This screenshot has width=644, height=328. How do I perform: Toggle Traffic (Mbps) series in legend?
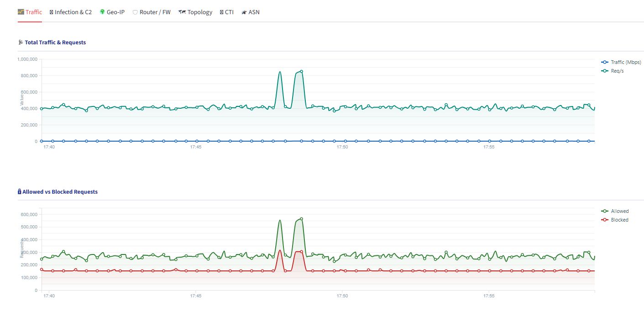[x=621, y=62]
